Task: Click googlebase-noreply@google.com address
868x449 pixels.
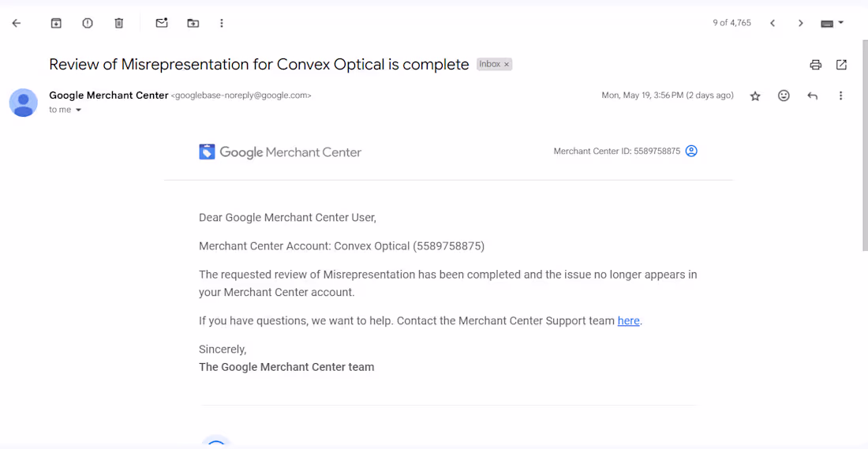Action: pyautogui.click(x=241, y=95)
